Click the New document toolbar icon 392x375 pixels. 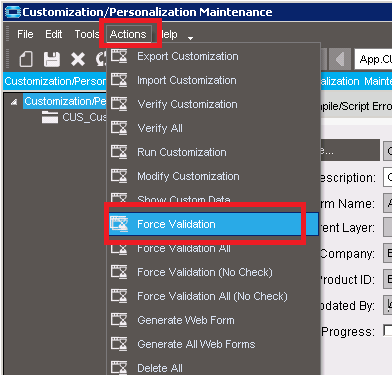coord(26,60)
